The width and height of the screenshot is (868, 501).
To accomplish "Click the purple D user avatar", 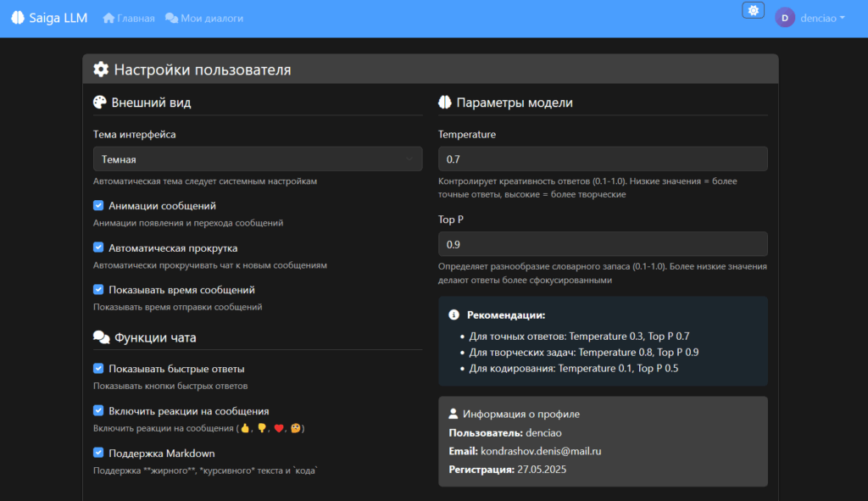I will (785, 18).
